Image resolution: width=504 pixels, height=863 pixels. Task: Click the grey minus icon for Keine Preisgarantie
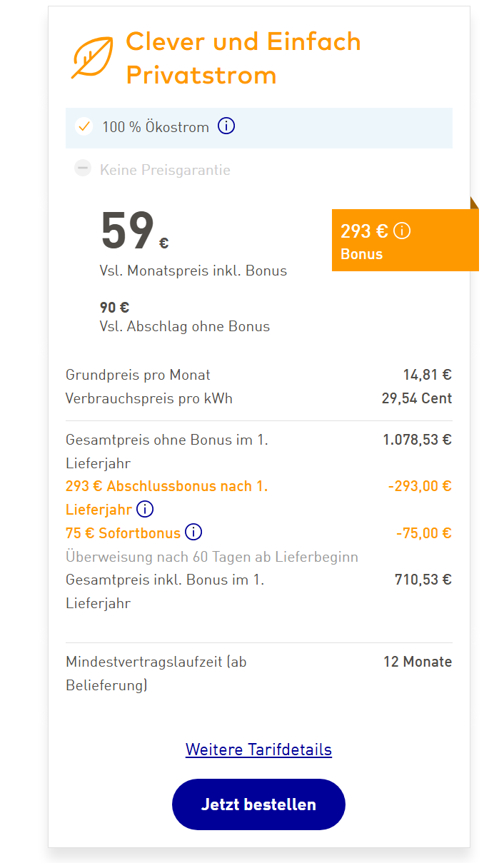tap(84, 169)
